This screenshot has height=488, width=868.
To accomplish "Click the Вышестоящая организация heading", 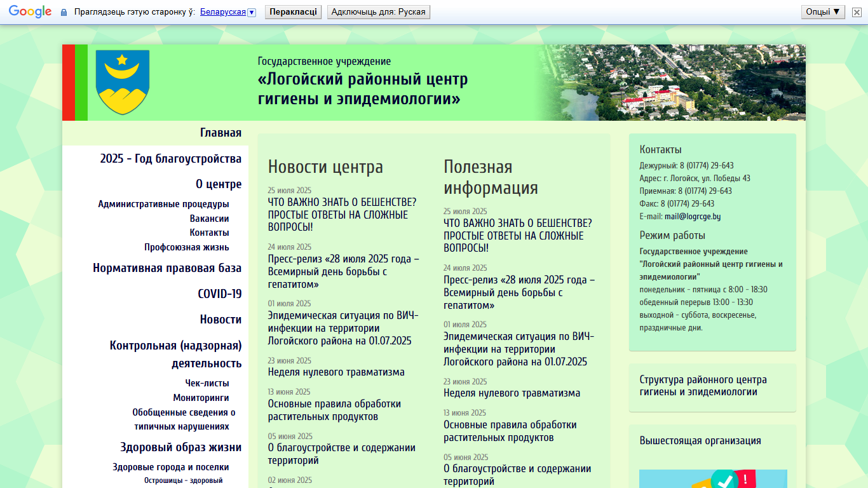I will (700, 441).
